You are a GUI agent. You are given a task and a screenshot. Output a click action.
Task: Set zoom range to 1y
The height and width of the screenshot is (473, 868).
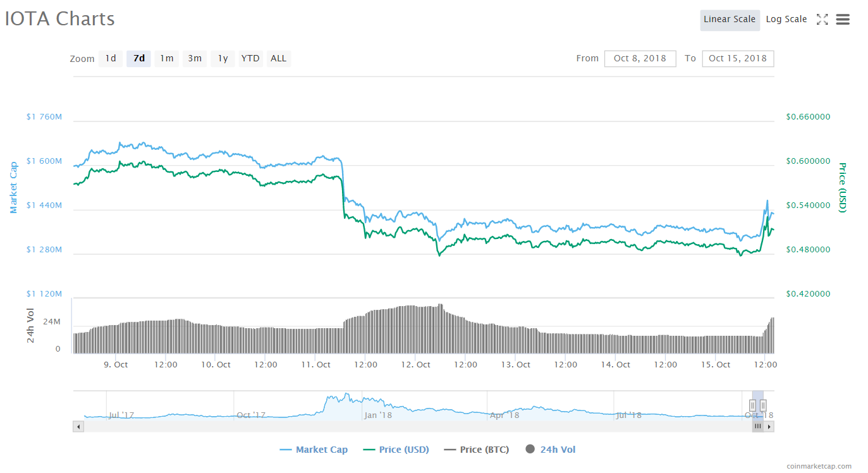pyautogui.click(x=223, y=58)
